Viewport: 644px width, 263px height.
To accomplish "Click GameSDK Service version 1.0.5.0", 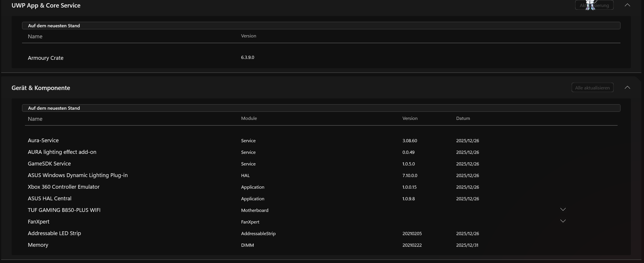I will point(409,164).
